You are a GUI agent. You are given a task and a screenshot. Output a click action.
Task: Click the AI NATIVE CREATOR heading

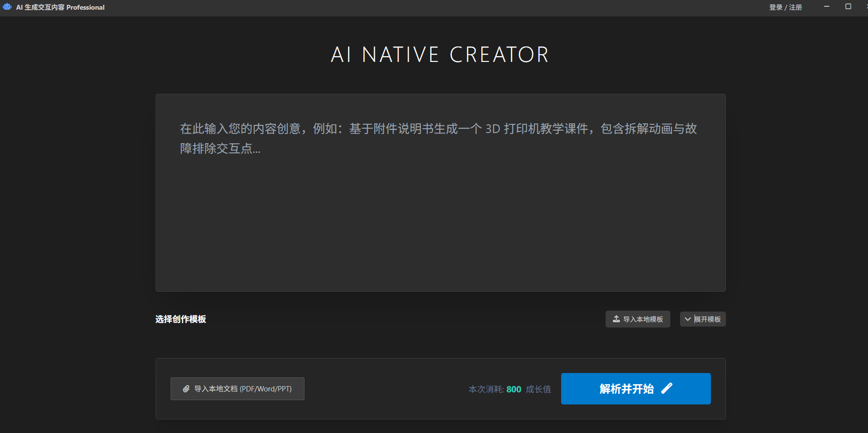click(x=440, y=55)
